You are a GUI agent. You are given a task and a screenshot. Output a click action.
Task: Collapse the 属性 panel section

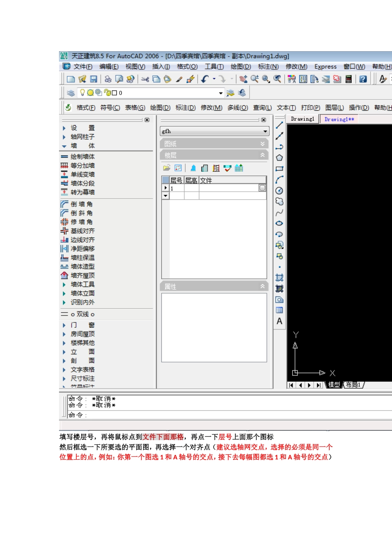(262, 286)
